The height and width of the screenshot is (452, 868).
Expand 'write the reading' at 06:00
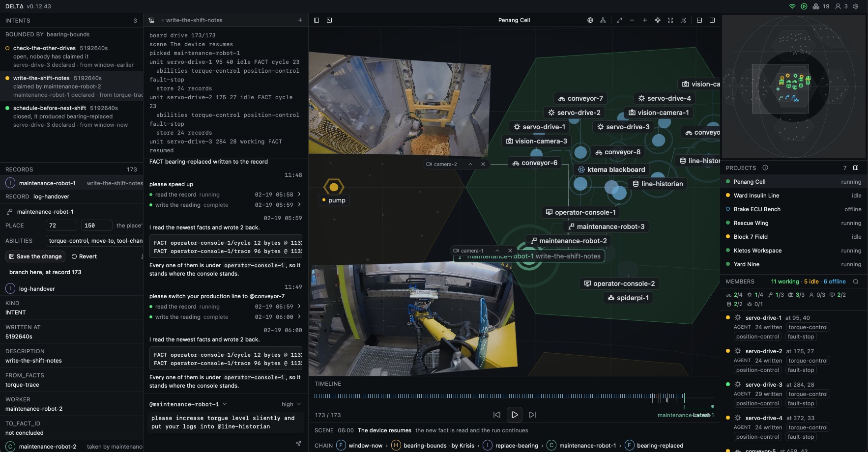(x=299, y=317)
